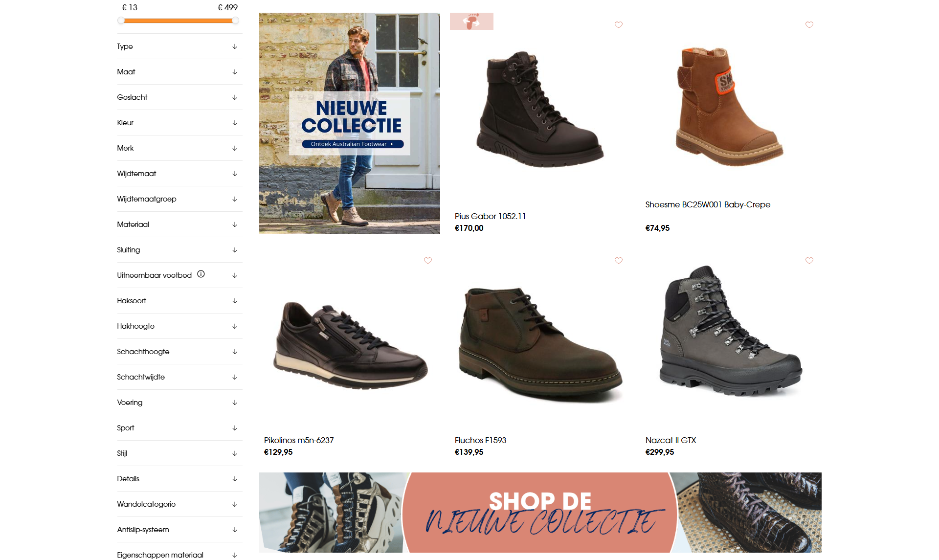The image size is (939, 560).
Task: Click the Nazcat grey hiking boot image
Action: click(x=731, y=331)
